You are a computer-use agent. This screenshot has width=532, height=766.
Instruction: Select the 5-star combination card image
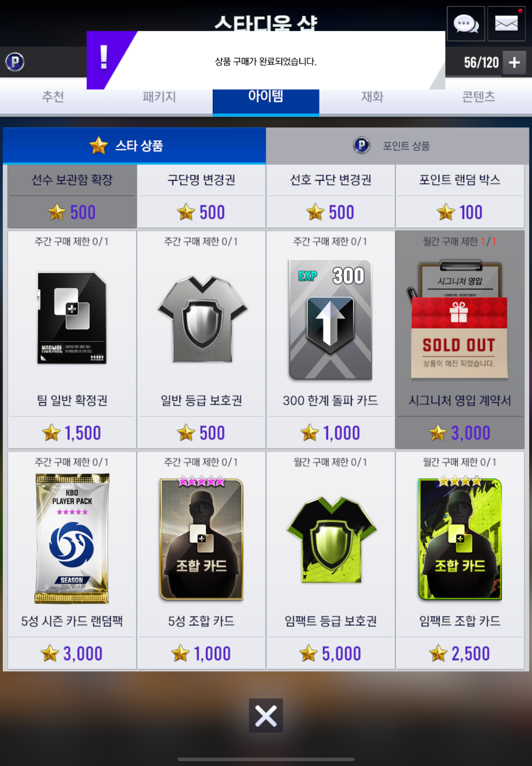pos(201,538)
